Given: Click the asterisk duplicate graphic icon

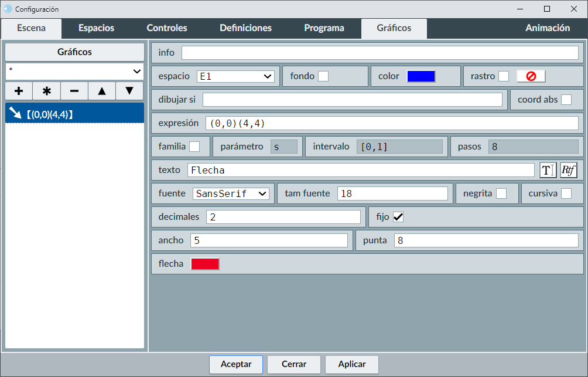Looking at the screenshot, I should coord(47,91).
